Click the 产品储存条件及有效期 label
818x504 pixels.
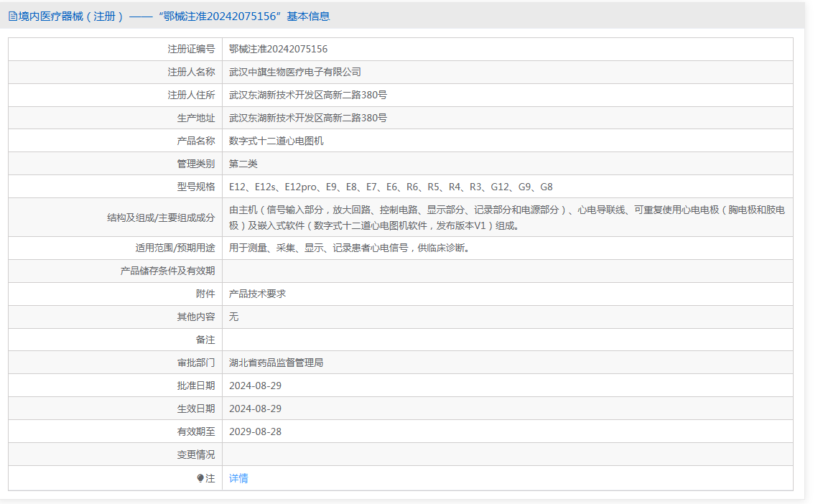coord(167,271)
